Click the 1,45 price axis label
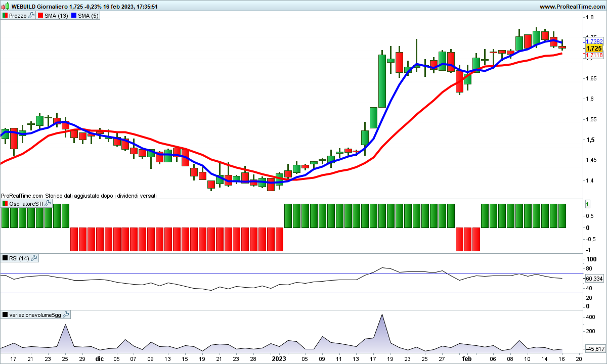The image size is (607, 364). tap(591, 160)
